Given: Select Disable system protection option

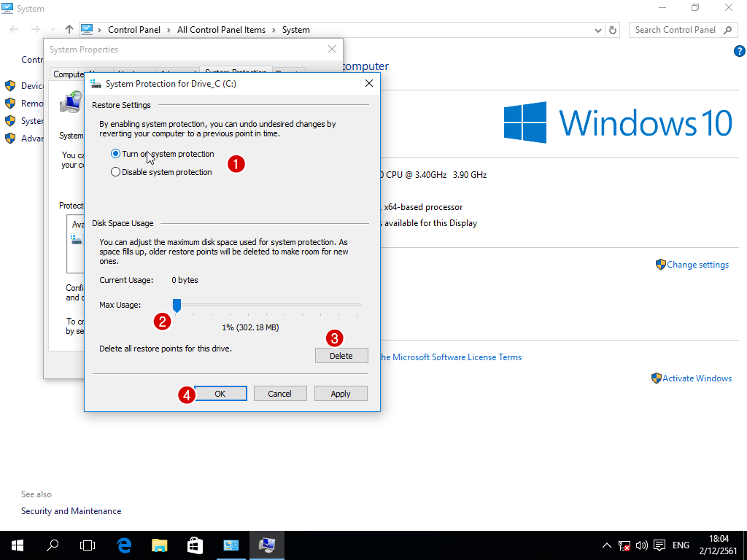Looking at the screenshot, I should 115,173.
